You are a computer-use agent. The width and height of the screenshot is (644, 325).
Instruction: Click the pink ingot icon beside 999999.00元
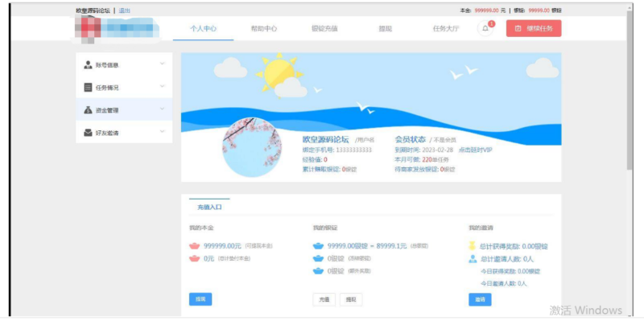pyautogui.click(x=194, y=246)
